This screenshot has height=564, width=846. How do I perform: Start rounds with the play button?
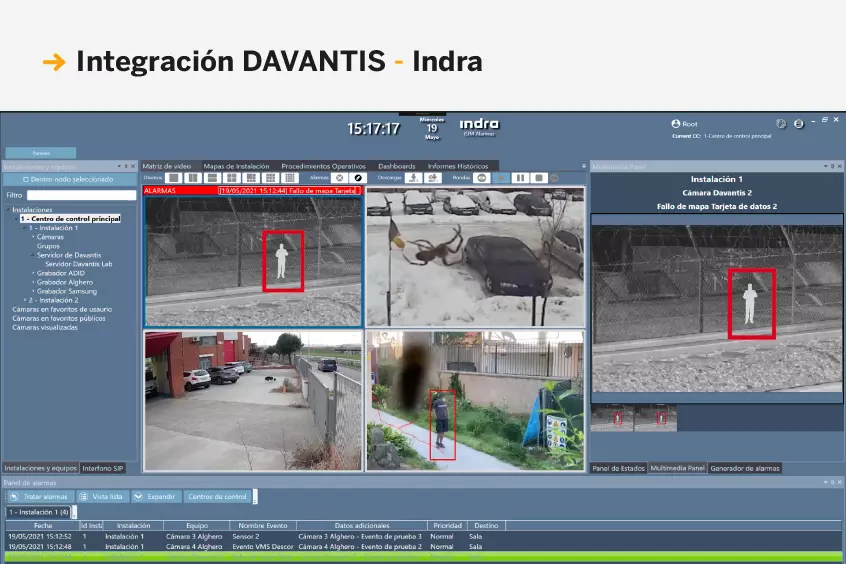[501, 178]
